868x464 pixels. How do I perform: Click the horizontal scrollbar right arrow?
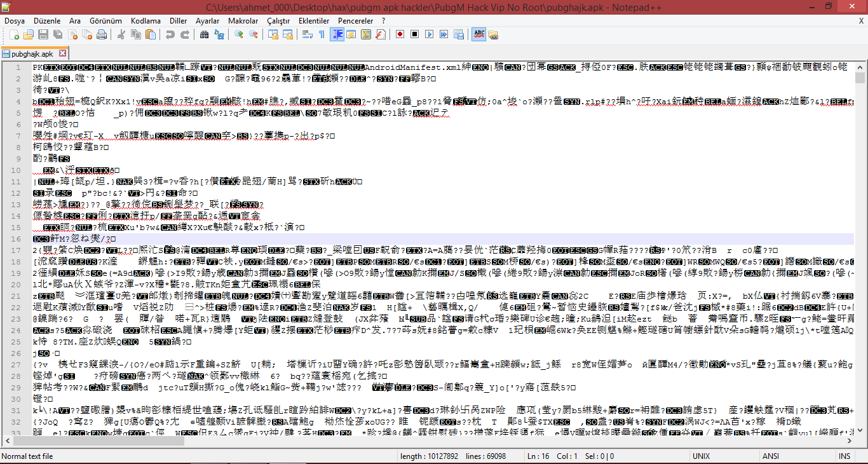(x=850, y=440)
